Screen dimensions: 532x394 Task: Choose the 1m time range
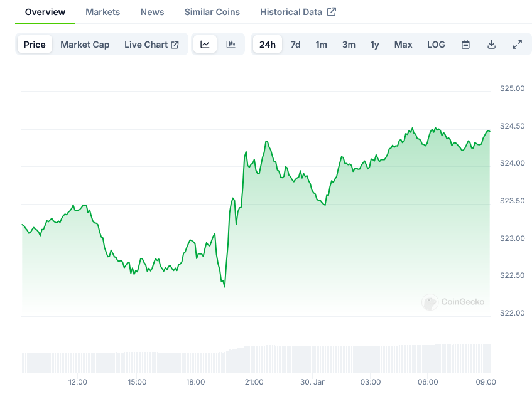(321, 45)
